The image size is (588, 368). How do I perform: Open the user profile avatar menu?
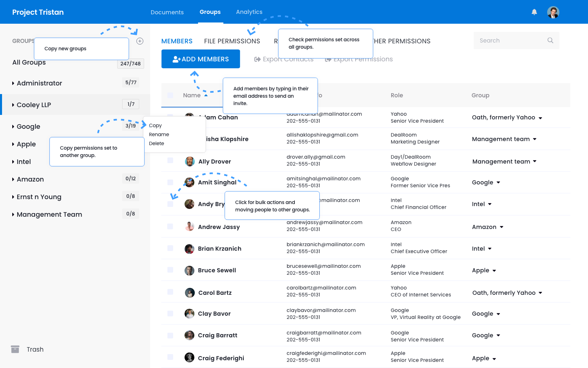click(553, 12)
